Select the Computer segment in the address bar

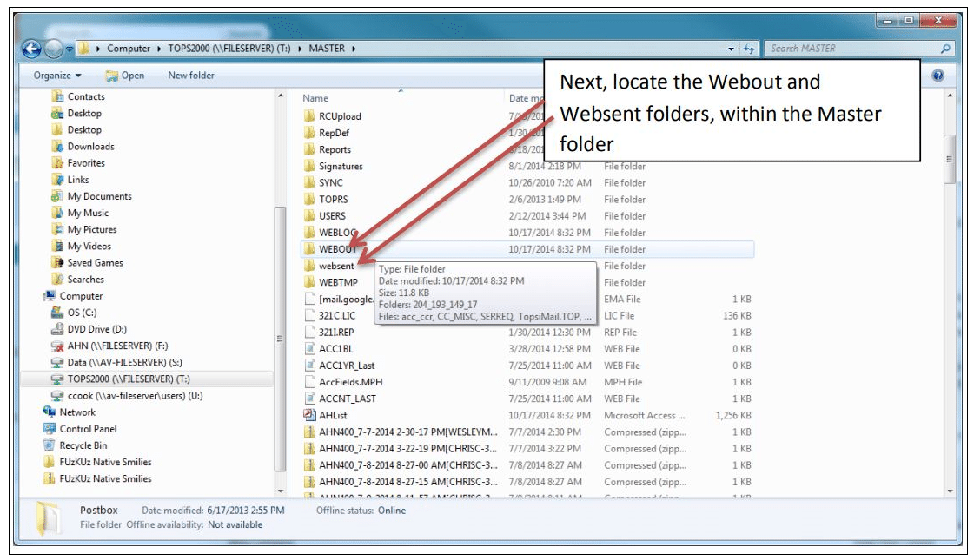129,49
